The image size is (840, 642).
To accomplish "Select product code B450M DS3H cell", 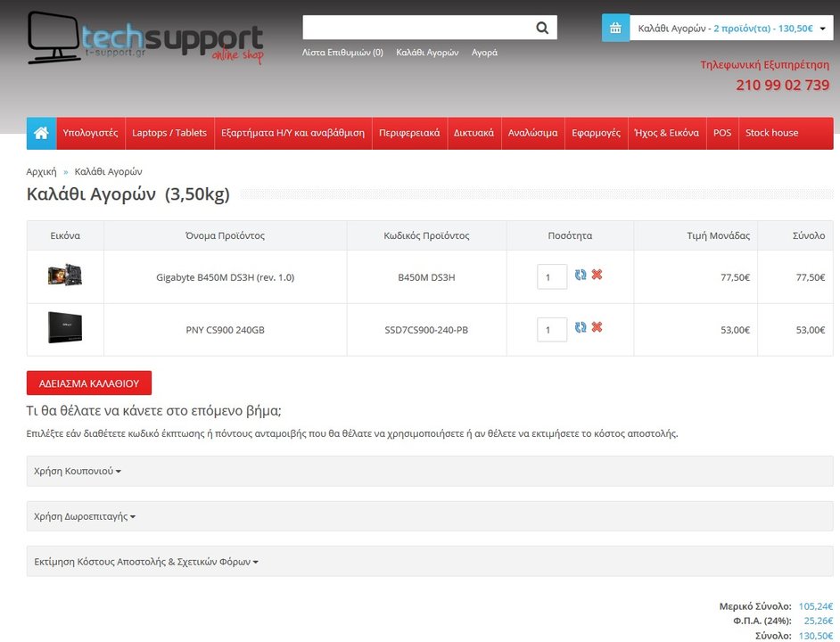I will [426, 277].
